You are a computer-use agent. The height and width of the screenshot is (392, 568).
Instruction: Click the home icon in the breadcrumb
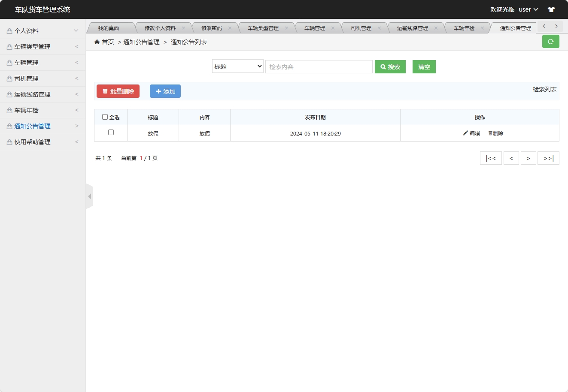[97, 42]
